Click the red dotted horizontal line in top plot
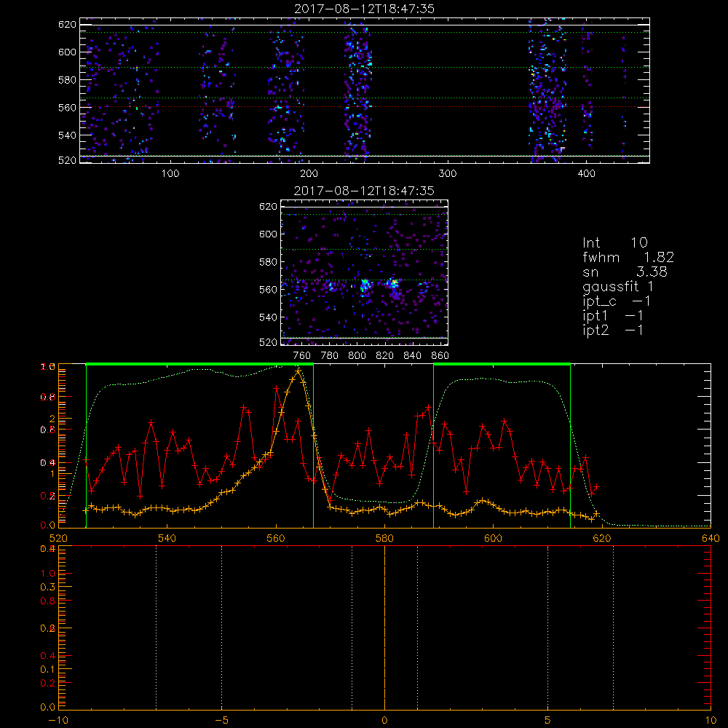Screen dimensions: 728x728 click(x=365, y=107)
